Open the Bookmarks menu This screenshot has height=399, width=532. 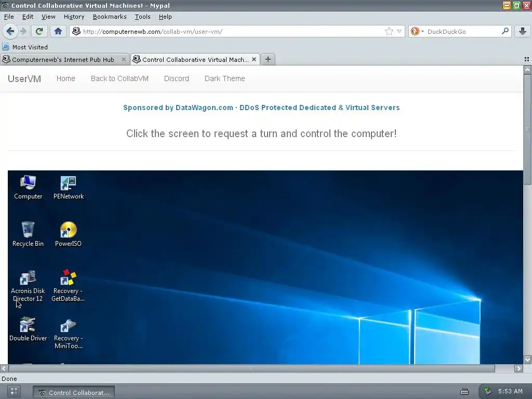(110, 17)
